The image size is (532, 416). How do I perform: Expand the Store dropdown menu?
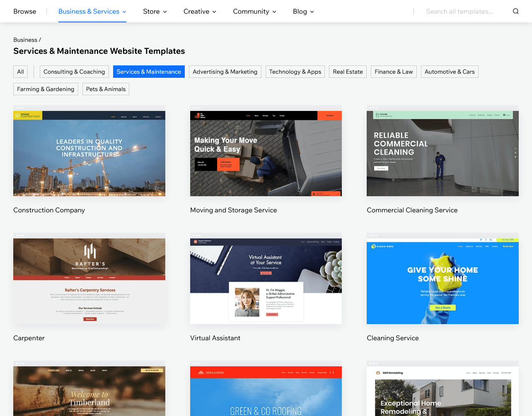click(x=155, y=12)
